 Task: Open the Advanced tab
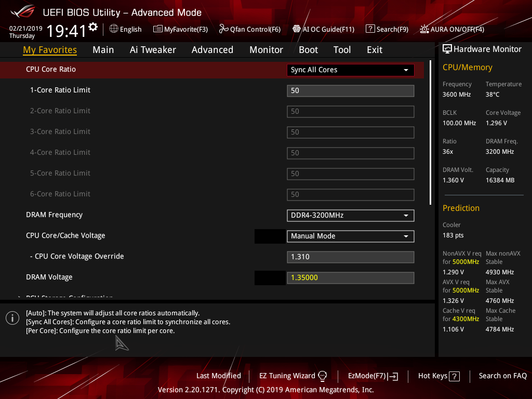[x=212, y=50]
